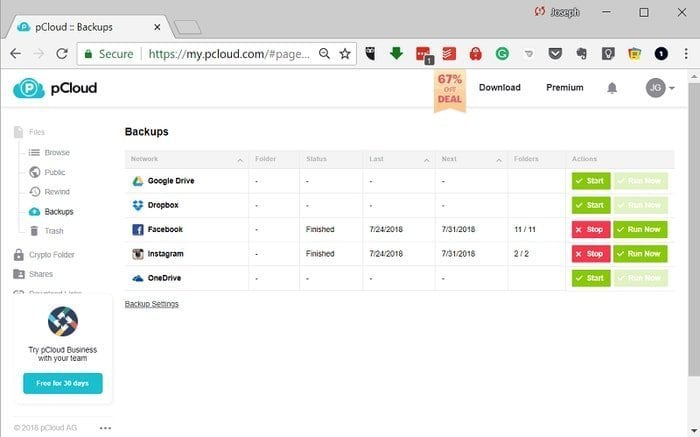Screen dimensions: 700x437
Task: Click the pCloud logo
Action: pyautogui.click(x=55, y=88)
